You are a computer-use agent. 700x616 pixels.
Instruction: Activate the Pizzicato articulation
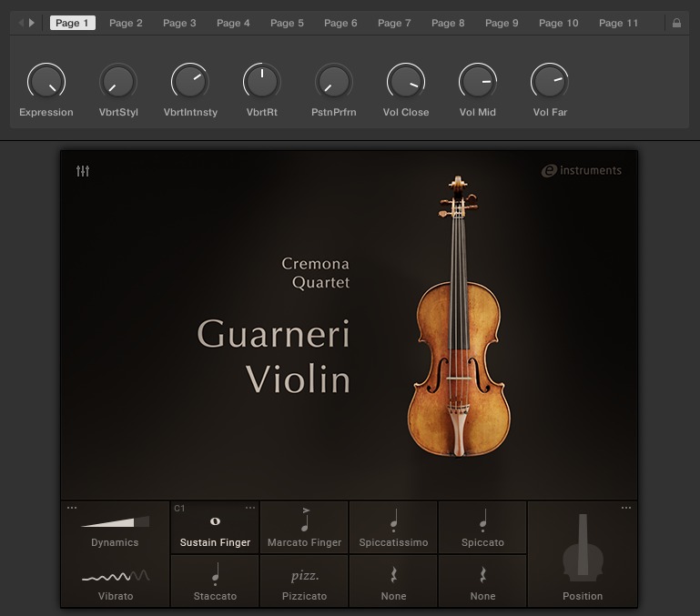click(x=304, y=581)
